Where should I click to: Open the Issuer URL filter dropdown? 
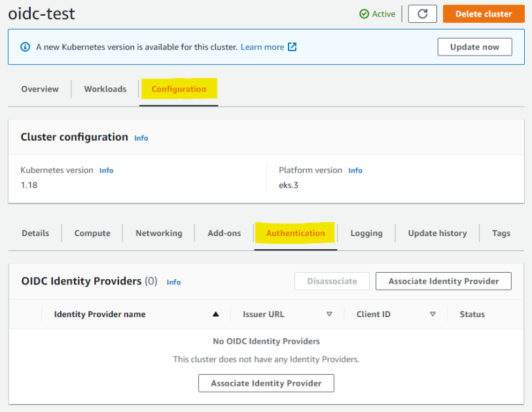tap(329, 314)
